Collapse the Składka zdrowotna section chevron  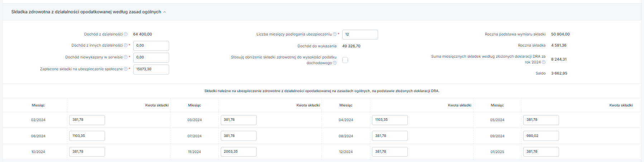pos(165,12)
